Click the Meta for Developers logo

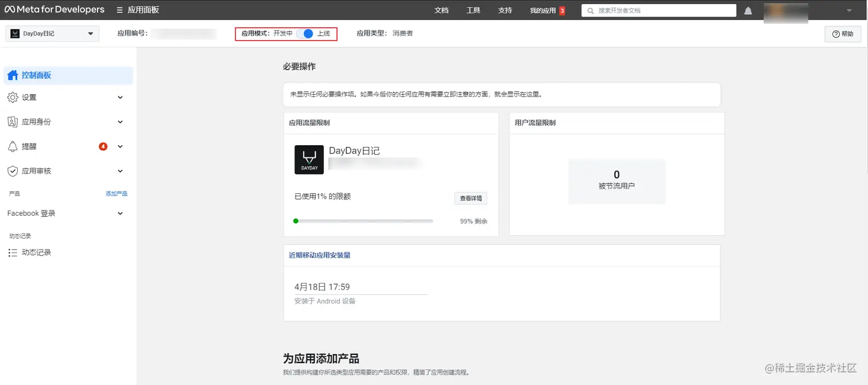point(55,10)
